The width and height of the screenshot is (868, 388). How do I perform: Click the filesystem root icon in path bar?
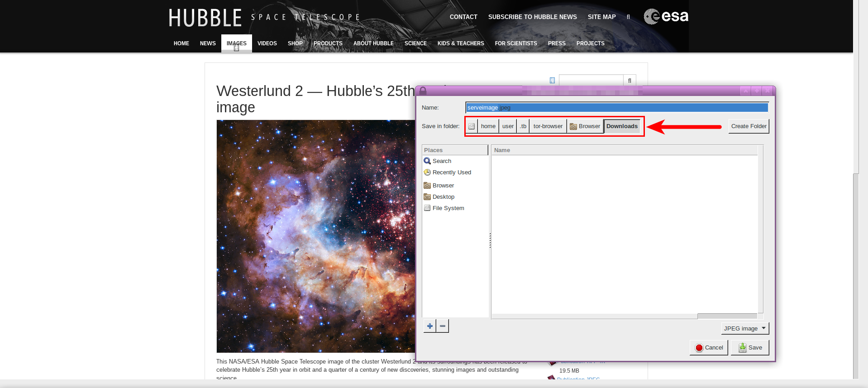[x=472, y=126]
